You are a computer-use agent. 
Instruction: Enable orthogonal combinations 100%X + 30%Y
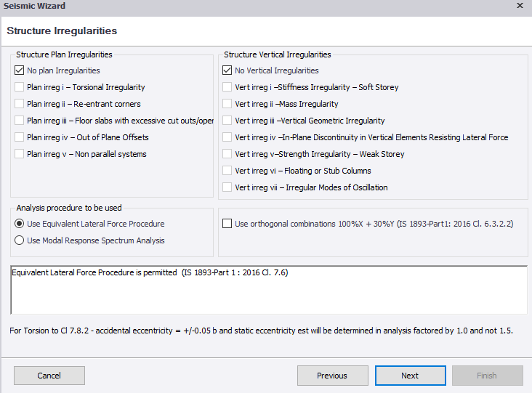click(227, 224)
